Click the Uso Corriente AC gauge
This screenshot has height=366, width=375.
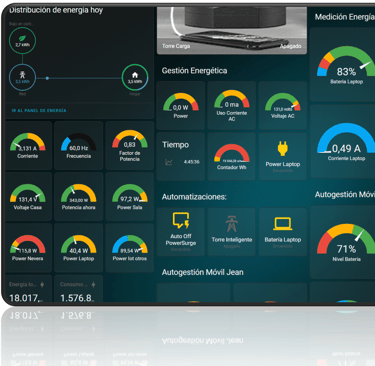232,105
